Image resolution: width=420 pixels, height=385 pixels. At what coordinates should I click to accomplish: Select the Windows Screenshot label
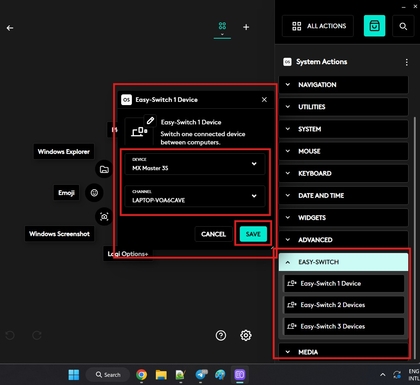coord(59,234)
